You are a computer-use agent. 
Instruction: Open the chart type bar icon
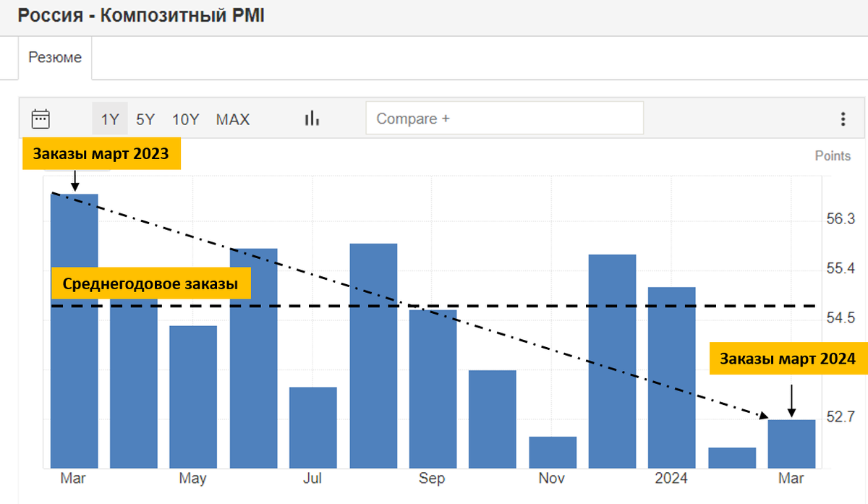312,118
